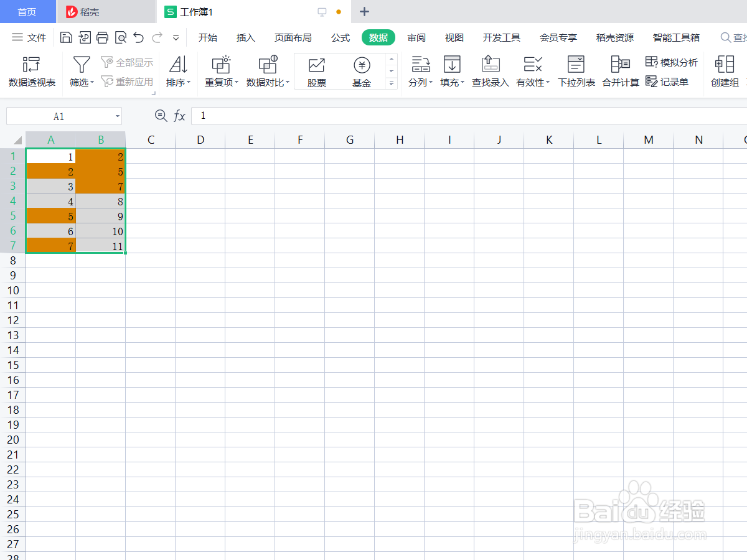Click the Redo arrow icon
747x560 pixels.
click(157, 38)
